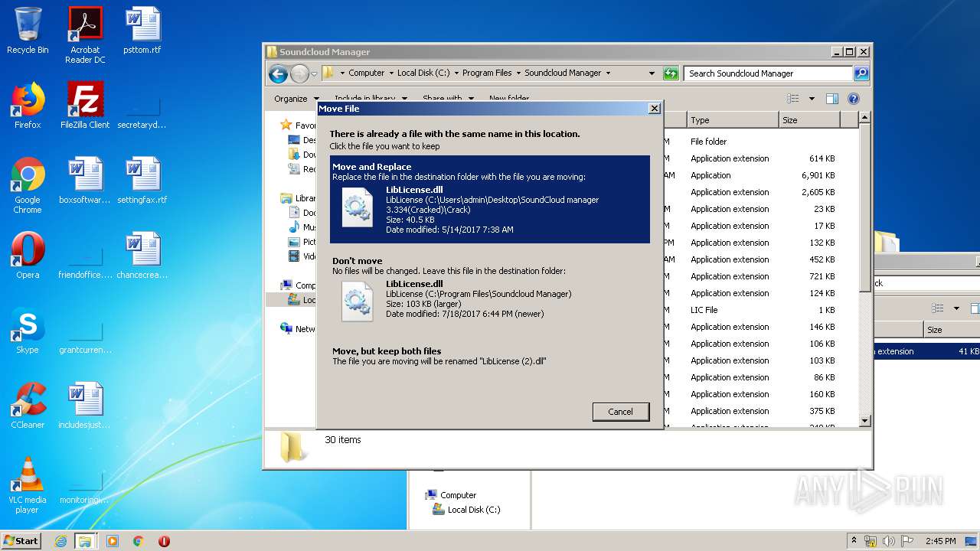Launch Skype desktop shortcut
This screenshot has width=980, height=551.
point(28,331)
